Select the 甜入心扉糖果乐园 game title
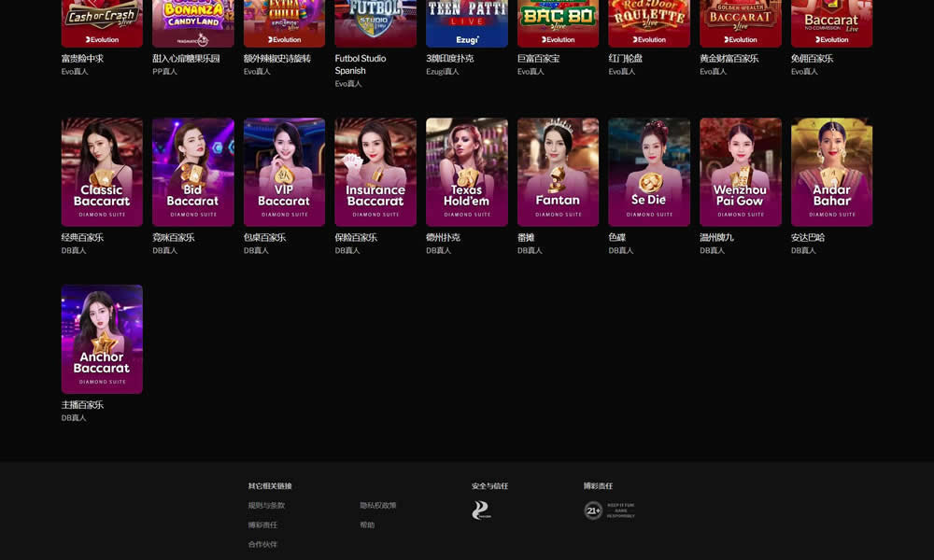Image resolution: width=934 pixels, height=560 pixels. click(x=186, y=58)
